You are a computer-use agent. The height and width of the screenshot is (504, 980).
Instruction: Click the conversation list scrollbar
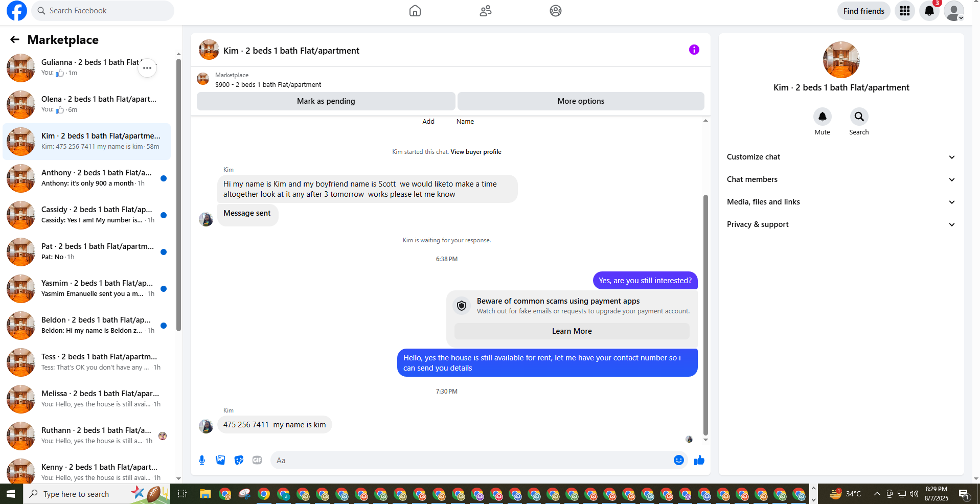[178, 194]
